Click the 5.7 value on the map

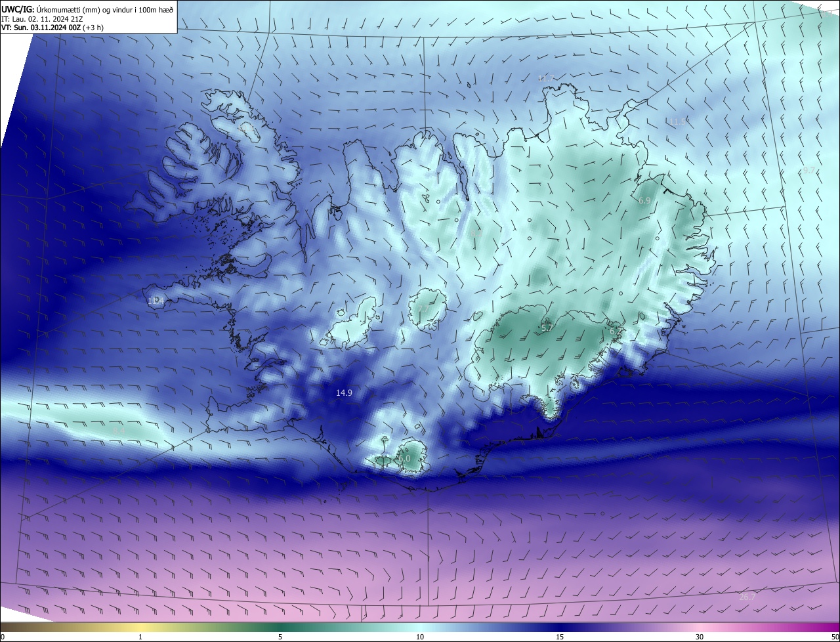(x=547, y=327)
